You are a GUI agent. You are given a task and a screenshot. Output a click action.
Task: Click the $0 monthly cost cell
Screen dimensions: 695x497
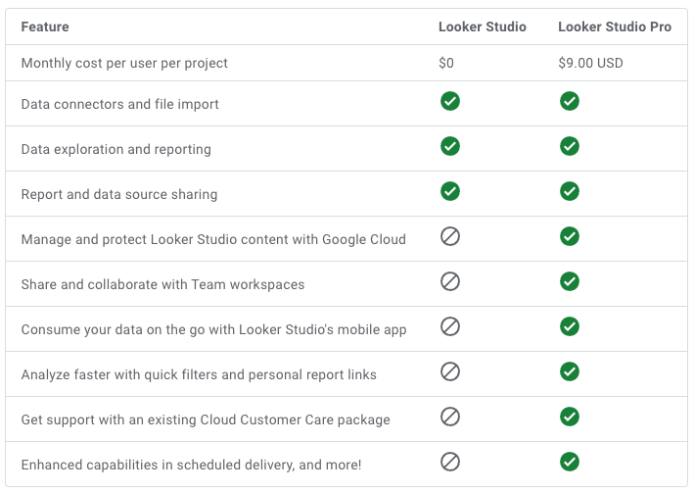point(446,63)
